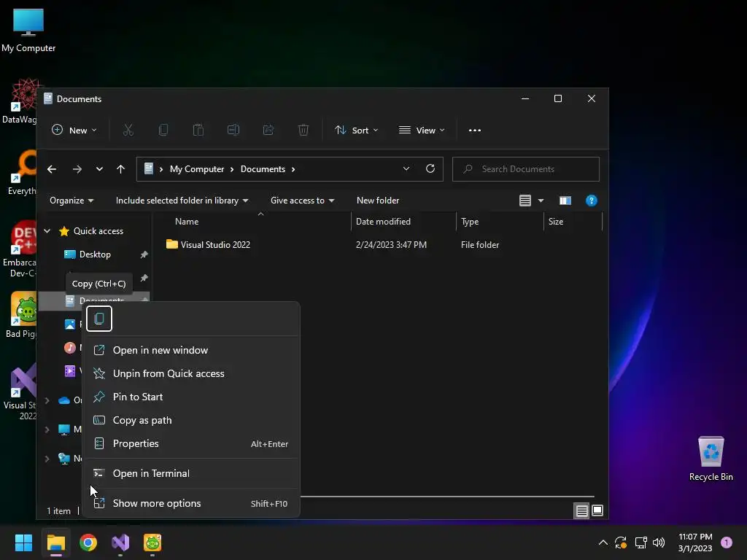Sort by Type column header
The image size is (747, 560).
pos(470,222)
